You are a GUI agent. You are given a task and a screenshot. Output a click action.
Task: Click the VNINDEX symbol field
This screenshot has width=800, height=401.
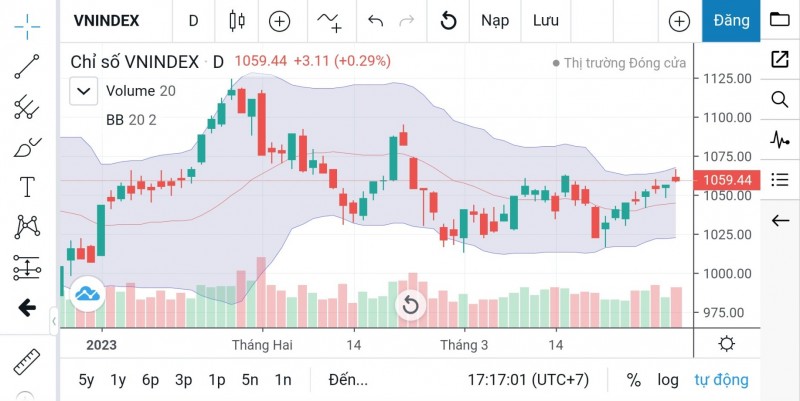[x=106, y=20]
